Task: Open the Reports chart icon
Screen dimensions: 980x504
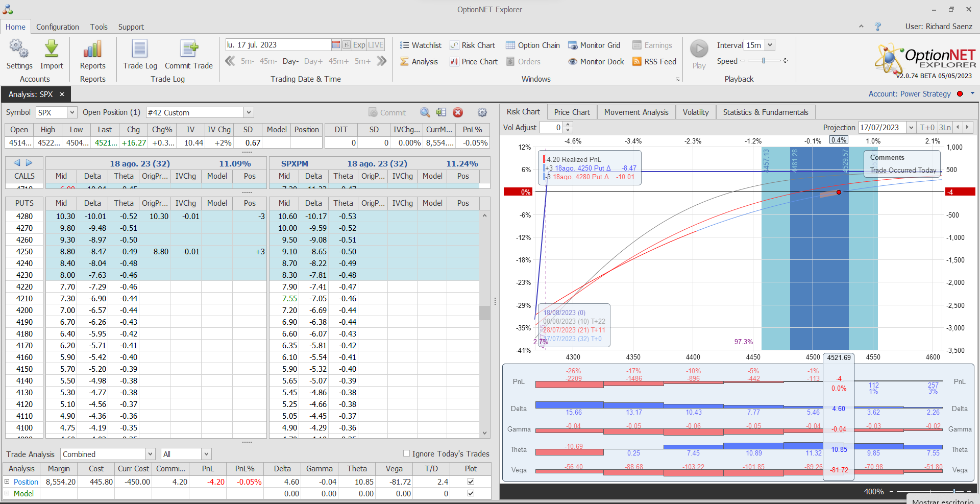Action: (x=92, y=50)
